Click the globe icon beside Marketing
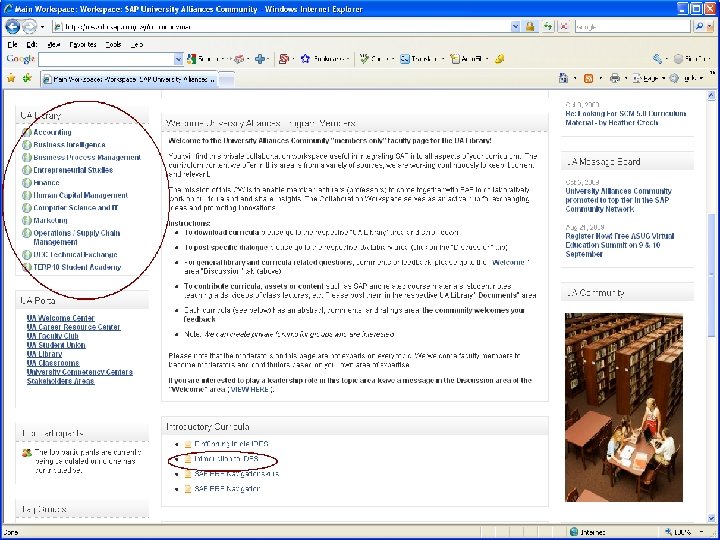This screenshot has width=720, height=540. 27,220
